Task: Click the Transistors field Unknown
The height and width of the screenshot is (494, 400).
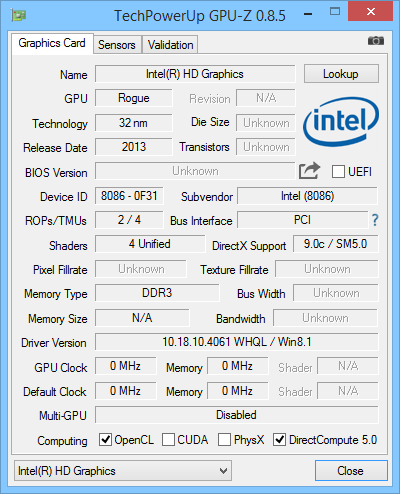Action: point(266,147)
